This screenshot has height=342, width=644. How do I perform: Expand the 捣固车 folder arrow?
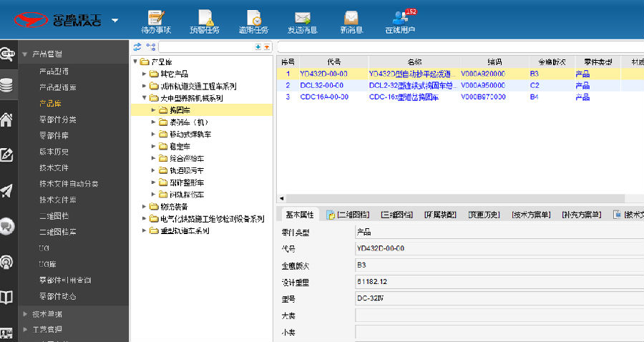tap(153, 110)
